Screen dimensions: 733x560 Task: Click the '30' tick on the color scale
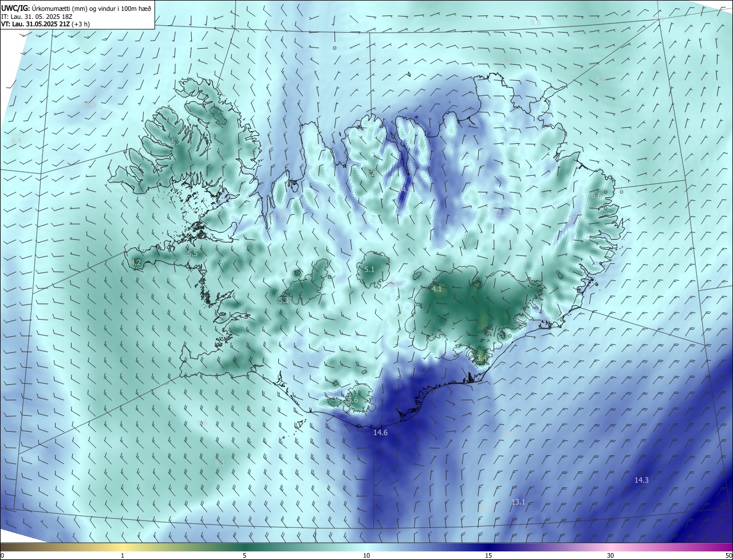click(610, 556)
